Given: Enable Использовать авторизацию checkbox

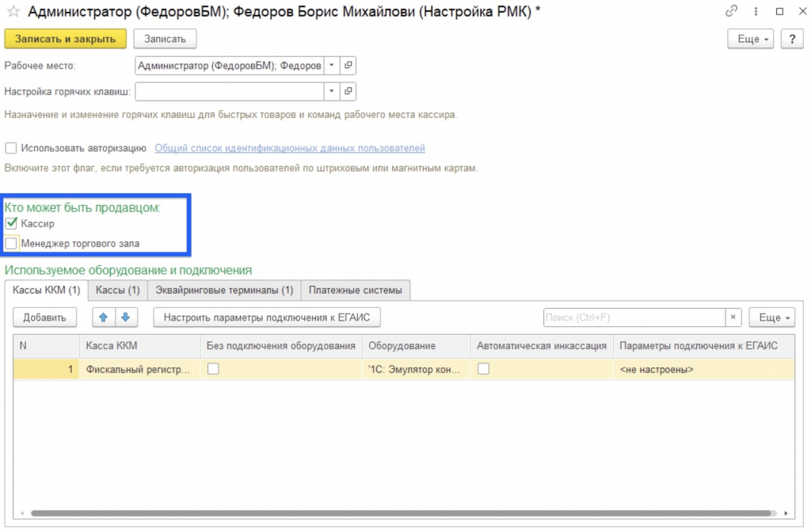Looking at the screenshot, I should pos(11,148).
